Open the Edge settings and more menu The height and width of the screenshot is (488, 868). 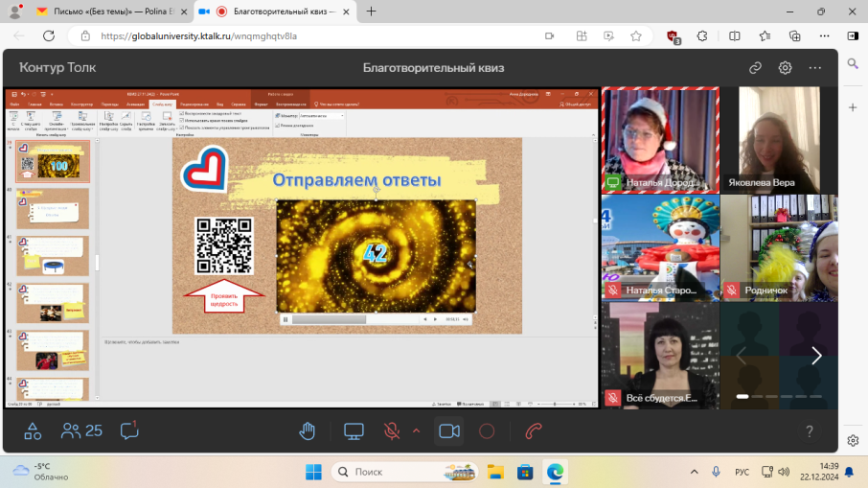pyautogui.click(x=824, y=36)
